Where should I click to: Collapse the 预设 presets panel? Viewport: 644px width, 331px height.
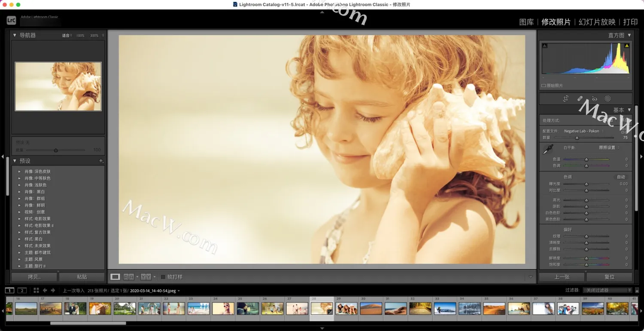pyautogui.click(x=15, y=161)
